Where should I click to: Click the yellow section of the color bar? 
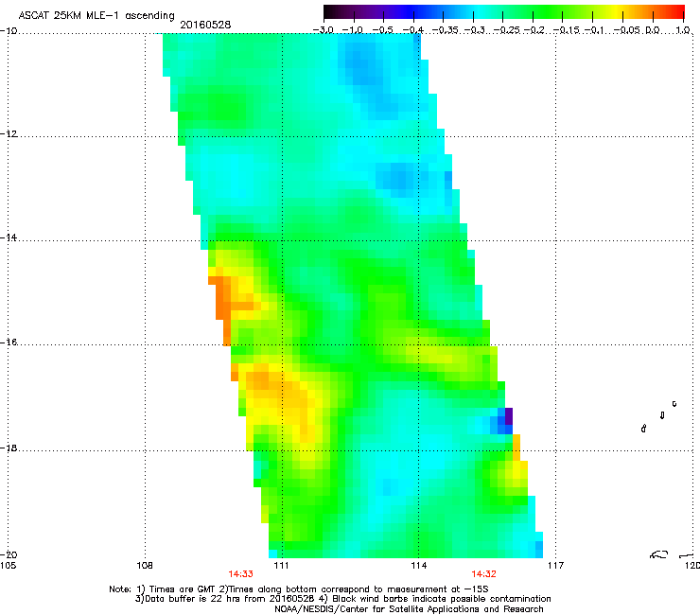click(618, 11)
